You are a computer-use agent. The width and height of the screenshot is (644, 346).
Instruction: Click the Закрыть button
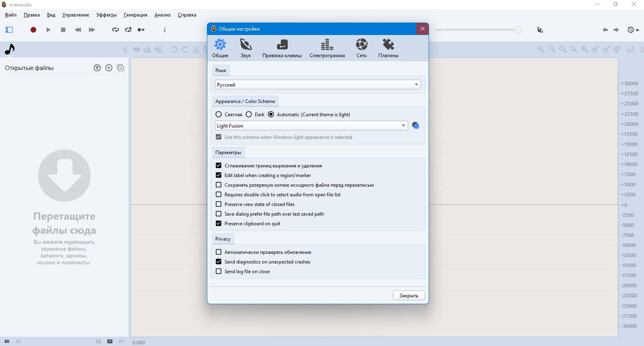coord(409,295)
